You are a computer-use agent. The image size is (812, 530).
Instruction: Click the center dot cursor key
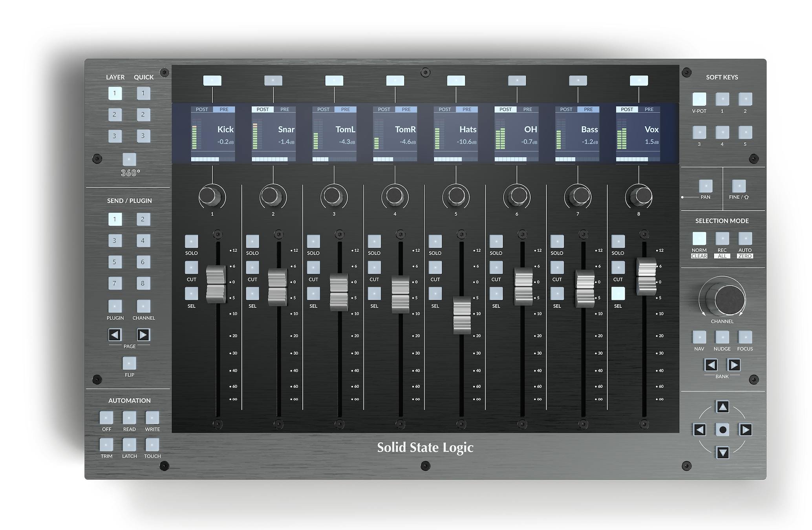[x=722, y=430]
